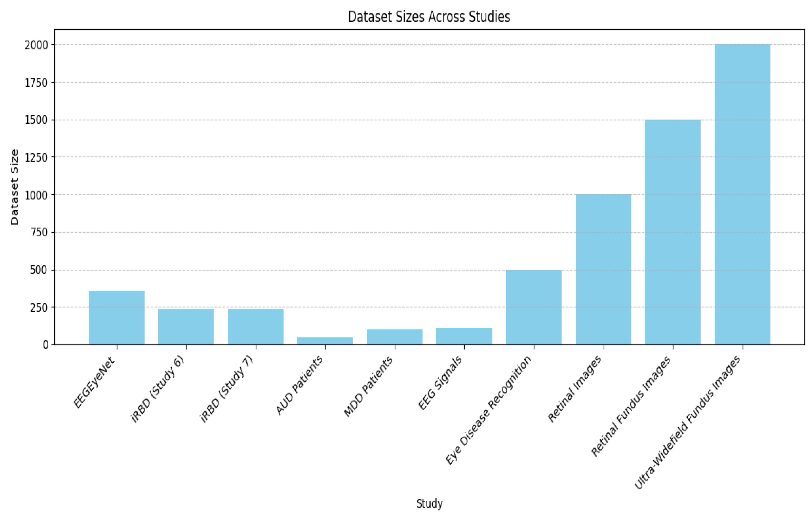This screenshot has height=518, width=812.
Task: Click the tallest Ultra-Widefield Fundus Images bar
Action: (x=743, y=194)
